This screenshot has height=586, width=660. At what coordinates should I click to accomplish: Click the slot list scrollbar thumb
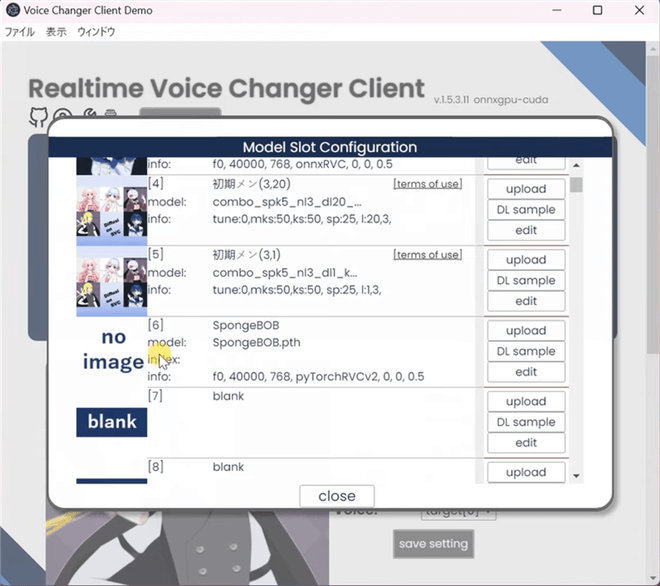(576, 185)
